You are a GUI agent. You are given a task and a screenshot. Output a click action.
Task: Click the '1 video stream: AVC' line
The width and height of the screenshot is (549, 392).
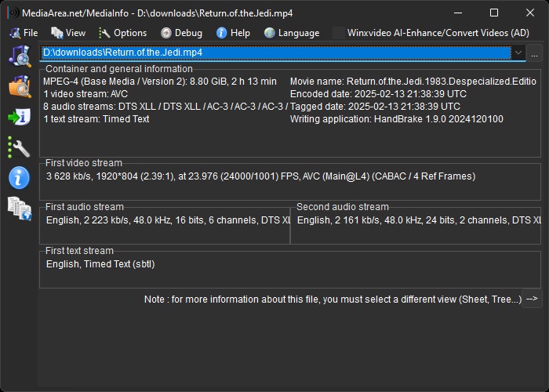coord(85,94)
